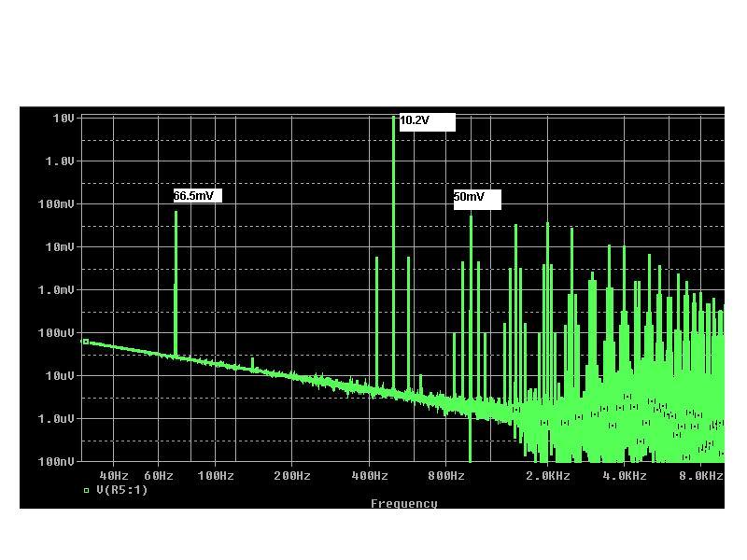Click the 50mV harmonic label
The image size is (747, 560).
477,199
